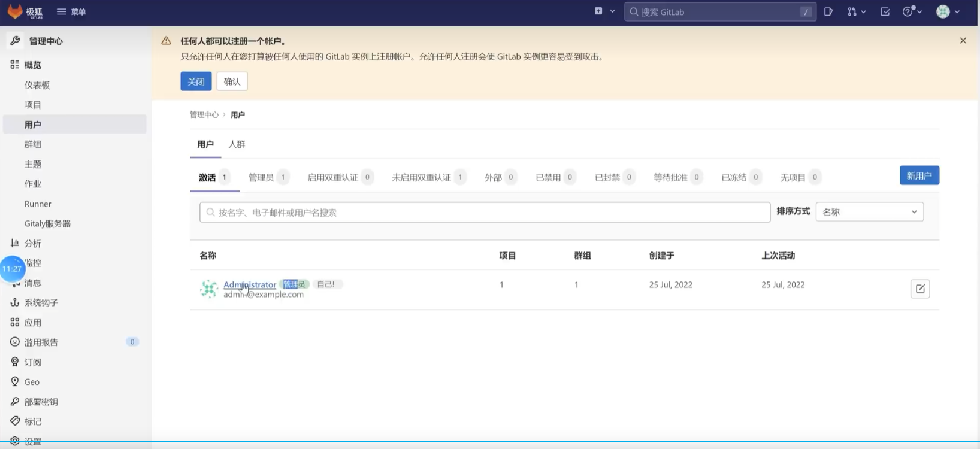The width and height of the screenshot is (980, 449).
Task: Focus the 搜索 GitLab search box
Action: pyautogui.click(x=720, y=11)
